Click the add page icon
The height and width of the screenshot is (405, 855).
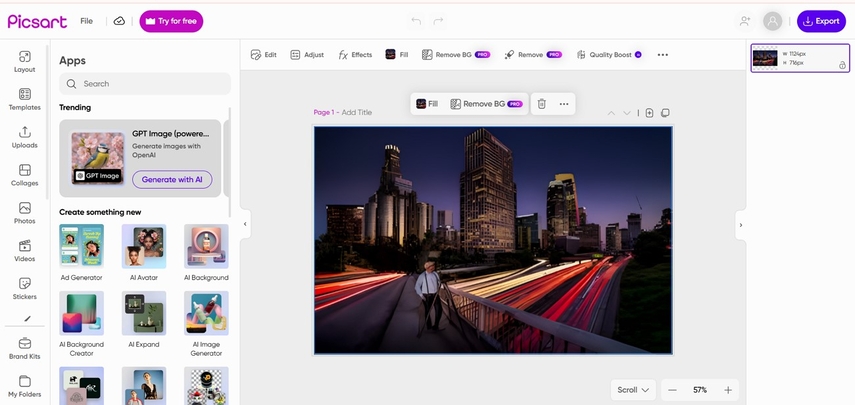click(x=649, y=113)
